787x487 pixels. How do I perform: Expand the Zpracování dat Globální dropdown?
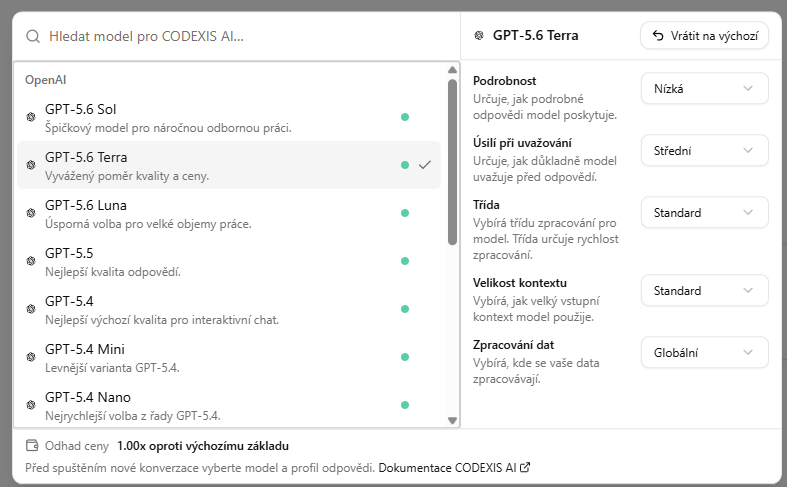[705, 352]
